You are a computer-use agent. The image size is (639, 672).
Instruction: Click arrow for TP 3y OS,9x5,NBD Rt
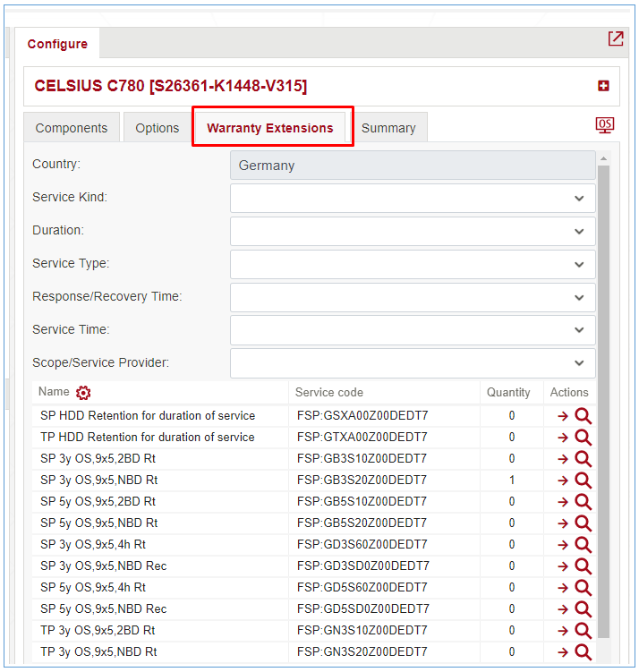click(563, 652)
